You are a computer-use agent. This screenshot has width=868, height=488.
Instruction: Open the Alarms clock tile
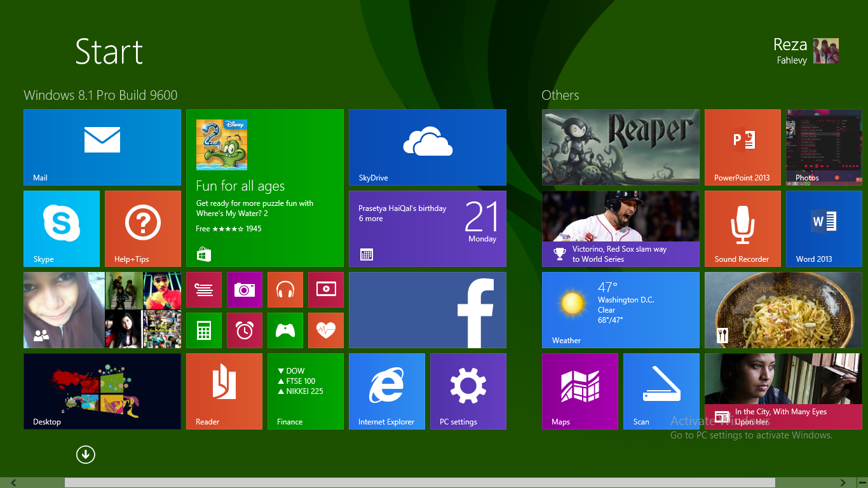(245, 330)
